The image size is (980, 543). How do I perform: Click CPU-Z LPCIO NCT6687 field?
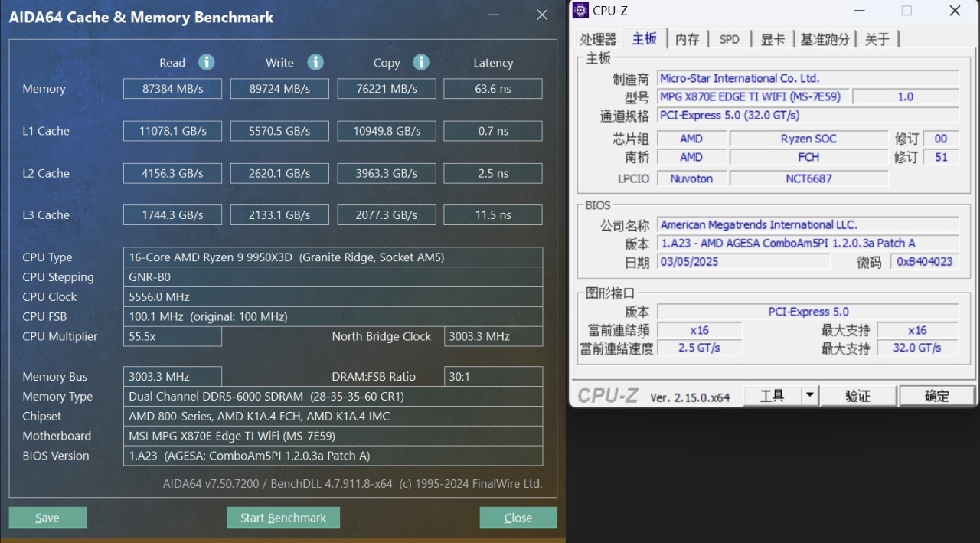808,178
